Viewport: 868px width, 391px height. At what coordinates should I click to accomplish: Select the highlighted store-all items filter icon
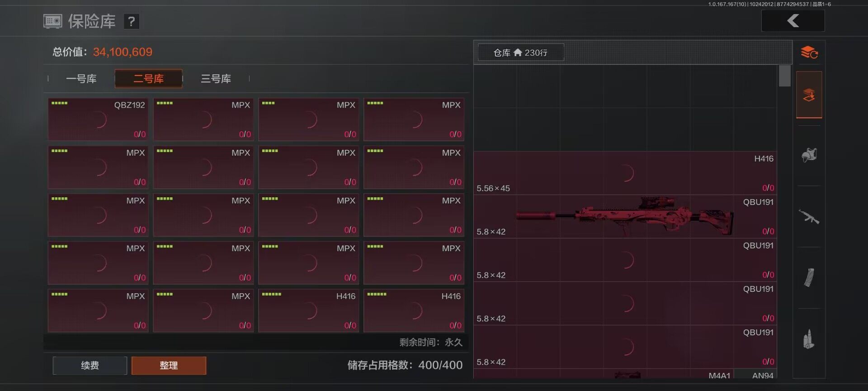coord(809,95)
